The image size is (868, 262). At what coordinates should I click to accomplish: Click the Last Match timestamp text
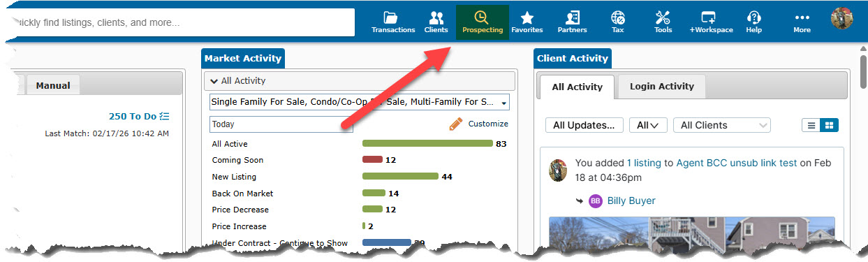click(x=107, y=133)
